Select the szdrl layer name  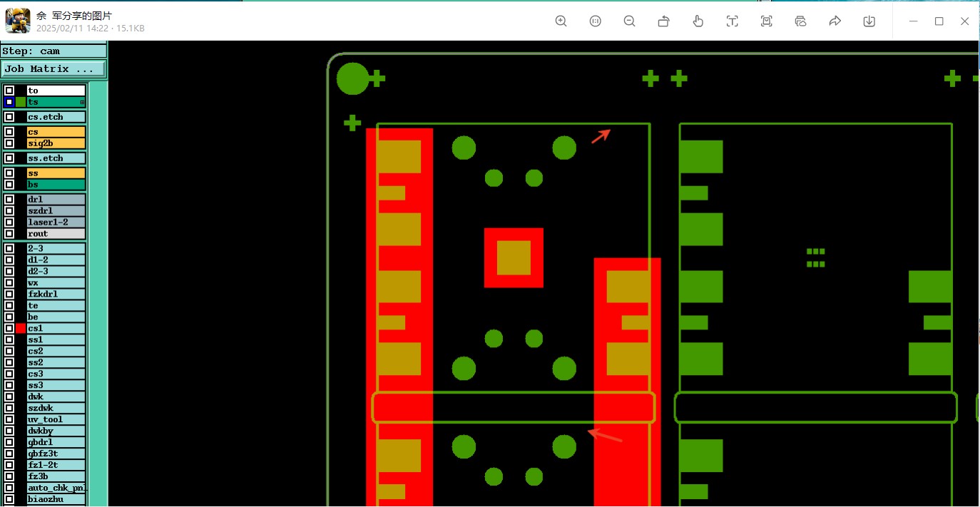coord(56,211)
